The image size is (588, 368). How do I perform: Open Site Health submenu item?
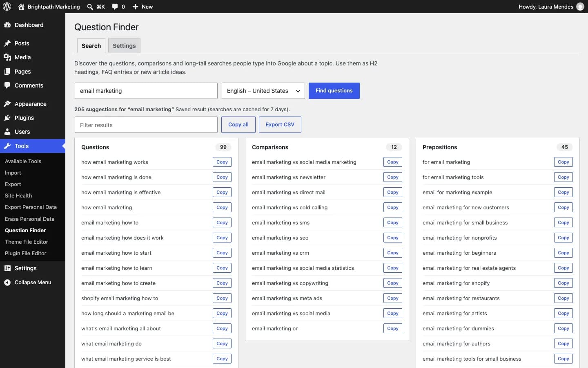18,195
